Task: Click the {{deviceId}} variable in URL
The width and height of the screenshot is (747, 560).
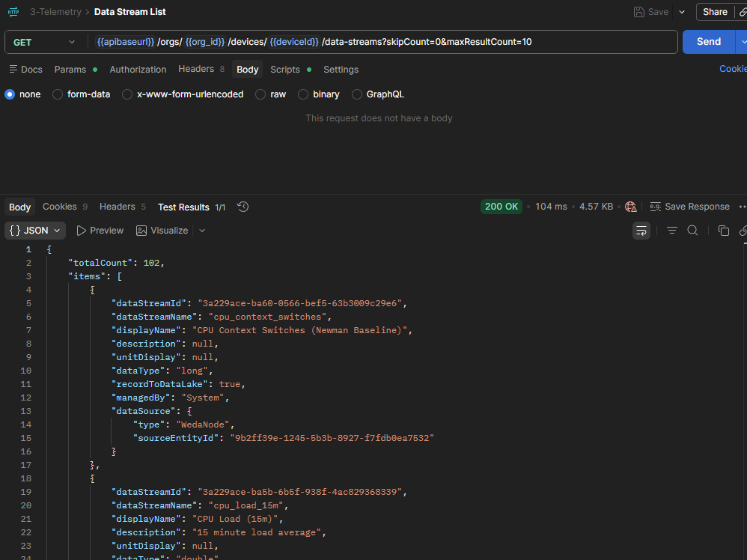Action: 294,42
